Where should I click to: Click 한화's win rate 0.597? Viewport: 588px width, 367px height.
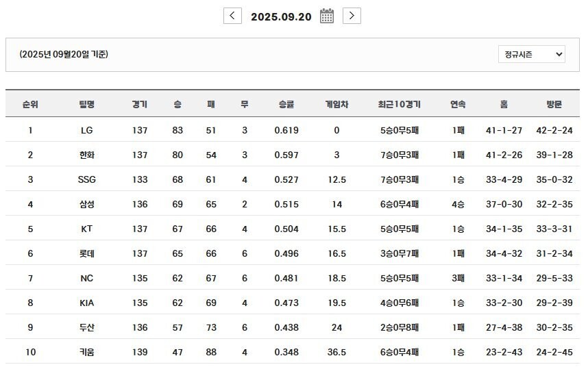(x=286, y=155)
